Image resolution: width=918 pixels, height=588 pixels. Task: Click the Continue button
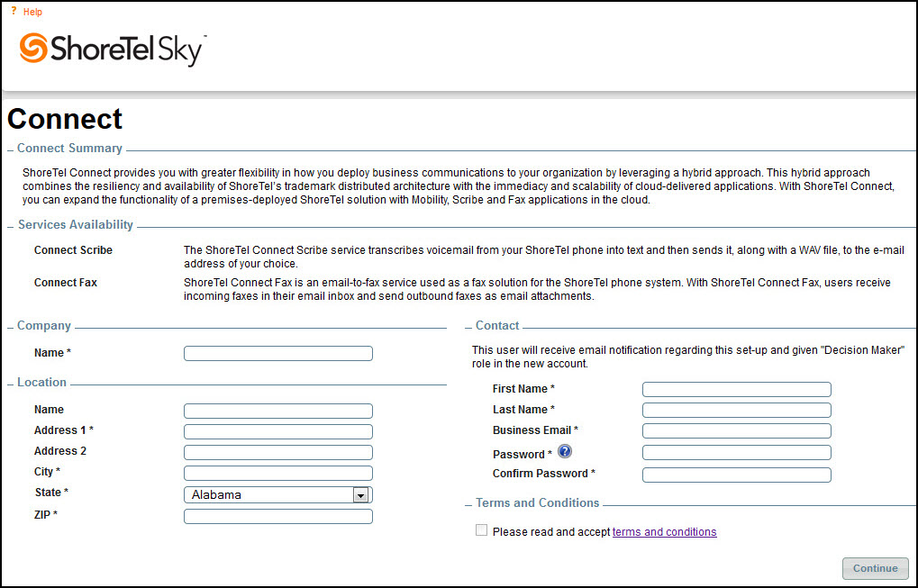[876, 568]
